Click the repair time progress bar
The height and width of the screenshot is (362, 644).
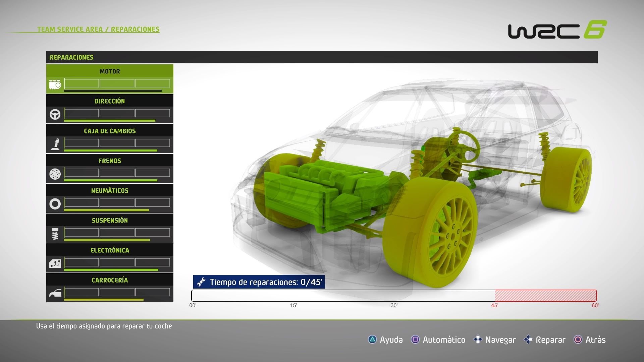tap(394, 296)
